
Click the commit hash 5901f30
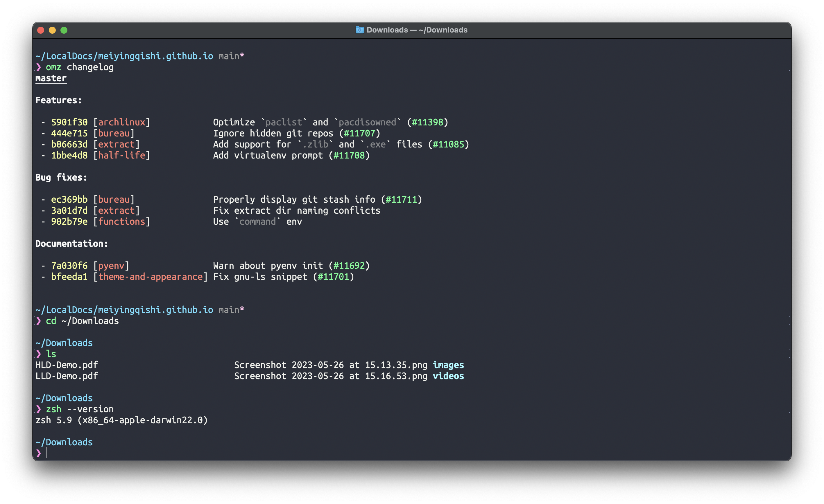click(x=69, y=122)
